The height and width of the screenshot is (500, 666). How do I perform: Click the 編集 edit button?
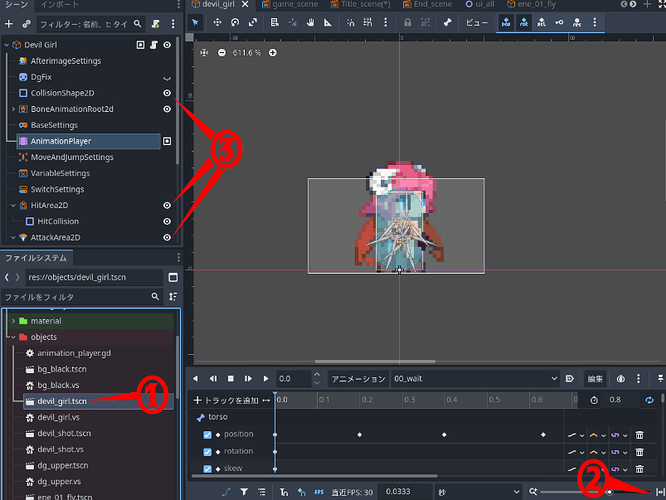[595, 379]
